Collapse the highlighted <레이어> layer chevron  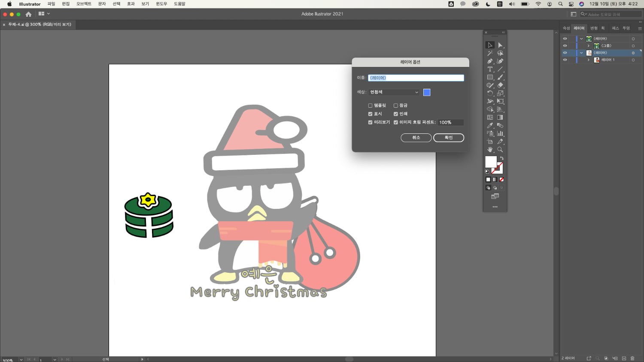pos(582,53)
